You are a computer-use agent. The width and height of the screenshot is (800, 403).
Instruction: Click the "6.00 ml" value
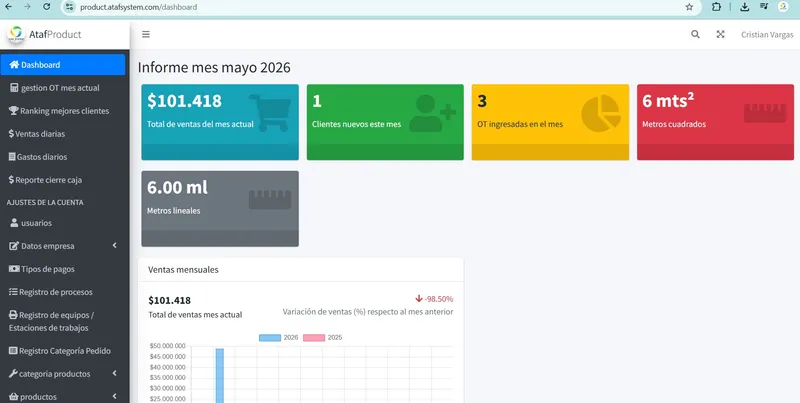click(x=178, y=187)
